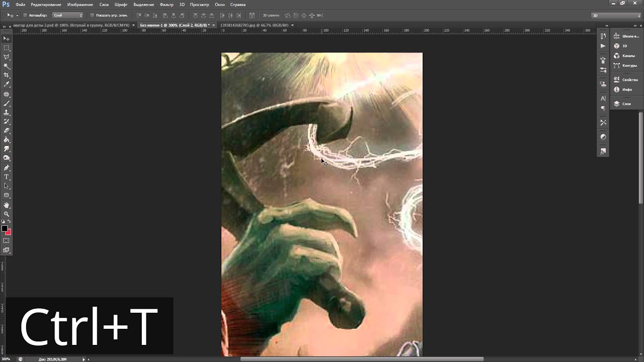
Task: Open the Инфо panel
Action: point(626,89)
